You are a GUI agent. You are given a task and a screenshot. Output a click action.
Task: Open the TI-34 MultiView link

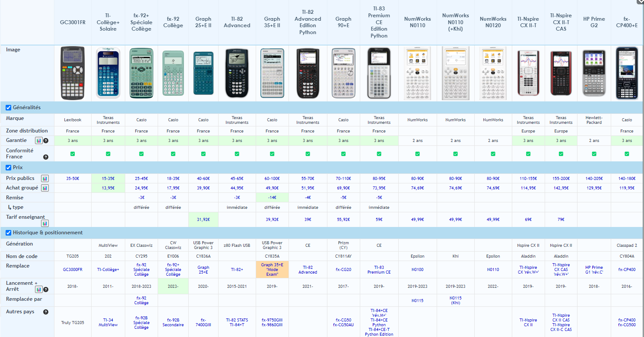108,322
